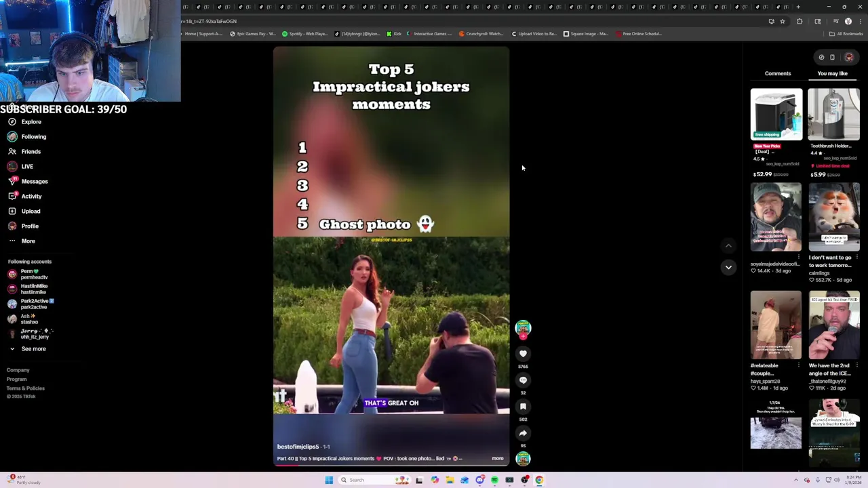Open options dots on soyelmajedevideoofi video
Screen dimensions: 868x488
coord(798,258)
